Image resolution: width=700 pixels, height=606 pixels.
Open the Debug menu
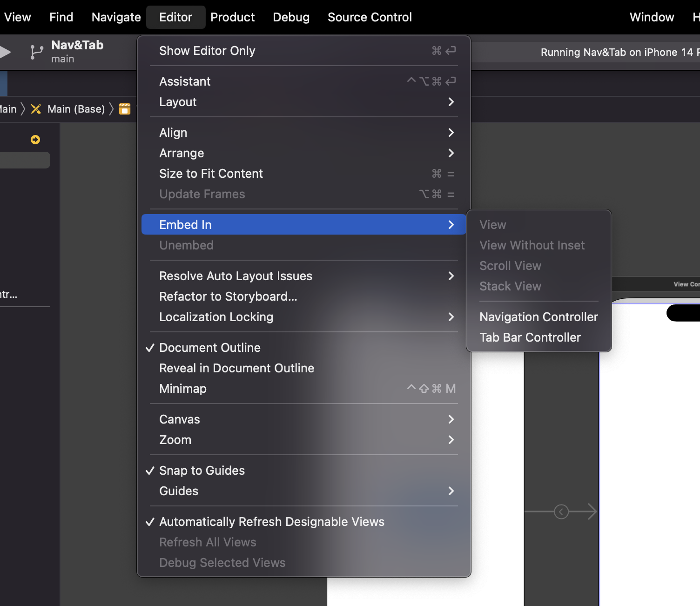(x=291, y=17)
